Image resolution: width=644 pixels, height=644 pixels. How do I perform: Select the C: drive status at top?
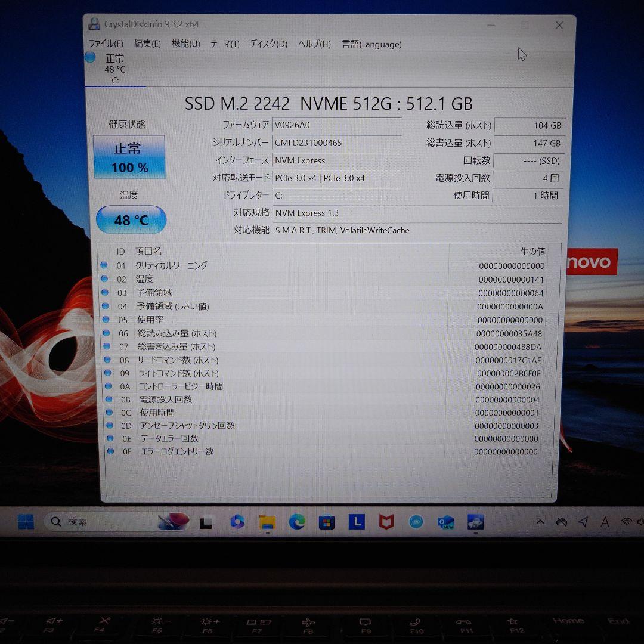point(114,69)
